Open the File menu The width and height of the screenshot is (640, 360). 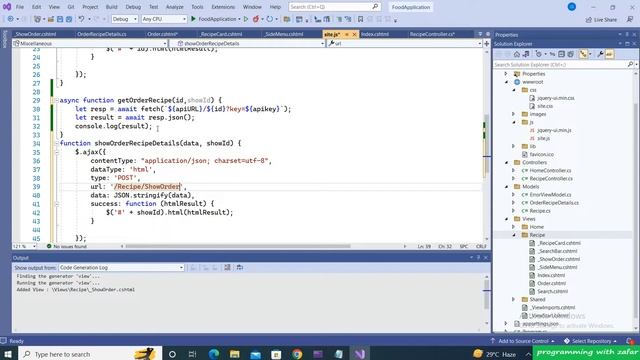coord(20,7)
